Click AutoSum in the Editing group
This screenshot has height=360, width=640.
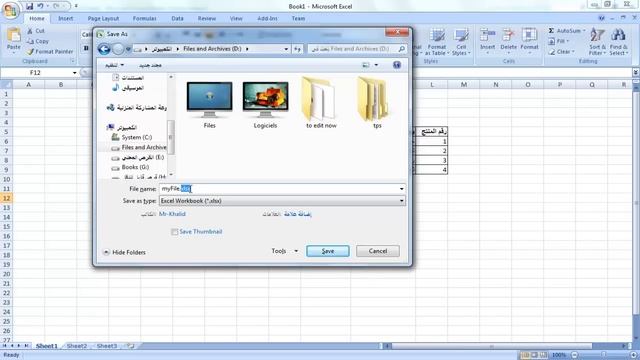pos(567,31)
